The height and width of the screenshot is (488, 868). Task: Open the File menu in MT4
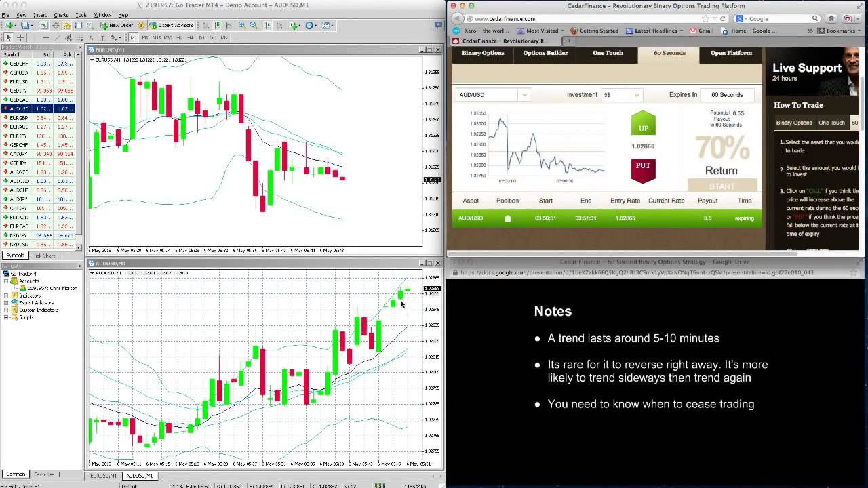click(5, 15)
